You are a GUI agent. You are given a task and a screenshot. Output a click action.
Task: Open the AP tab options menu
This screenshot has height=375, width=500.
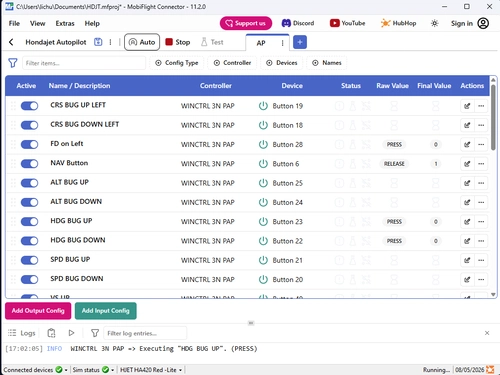pyautogui.click(x=282, y=43)
